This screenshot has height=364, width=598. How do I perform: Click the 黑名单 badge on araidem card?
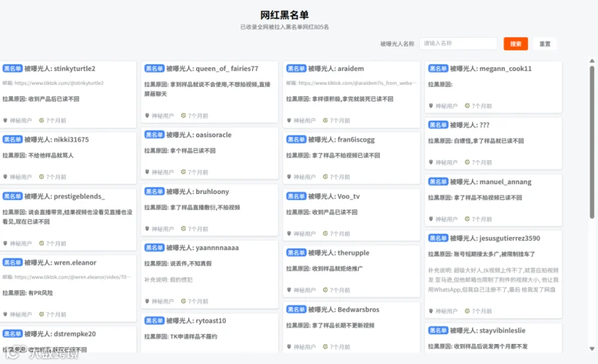(296, 68)
